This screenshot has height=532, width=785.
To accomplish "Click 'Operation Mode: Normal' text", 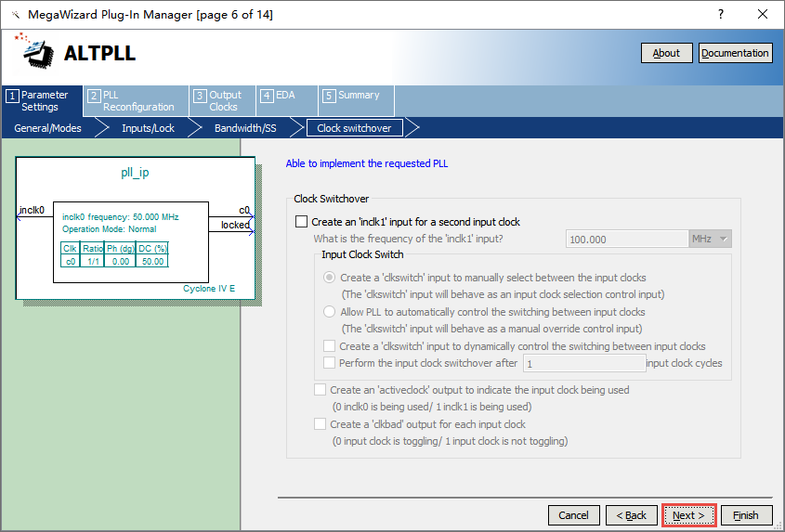I will (109, 229).
